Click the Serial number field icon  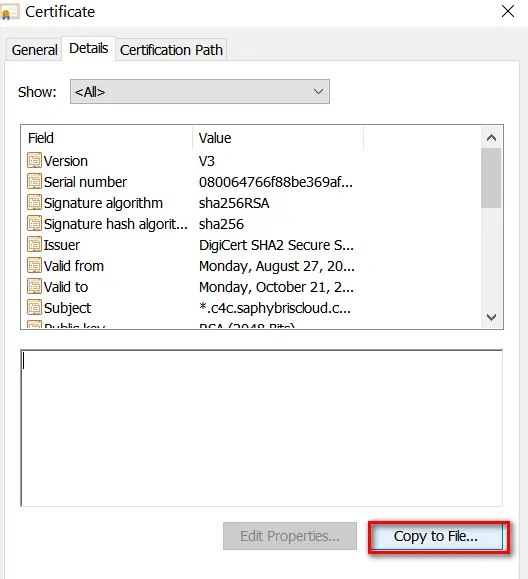tap(34, 182)
